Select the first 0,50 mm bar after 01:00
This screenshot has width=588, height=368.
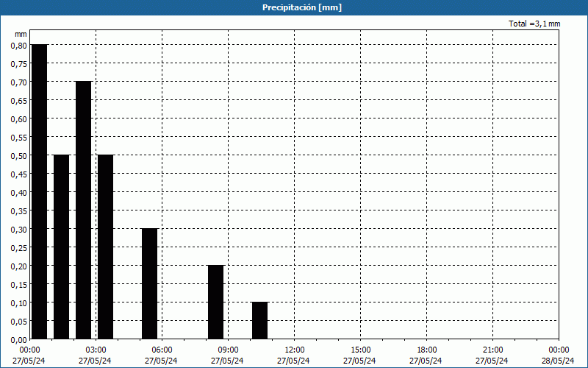(x=62, y=247)
